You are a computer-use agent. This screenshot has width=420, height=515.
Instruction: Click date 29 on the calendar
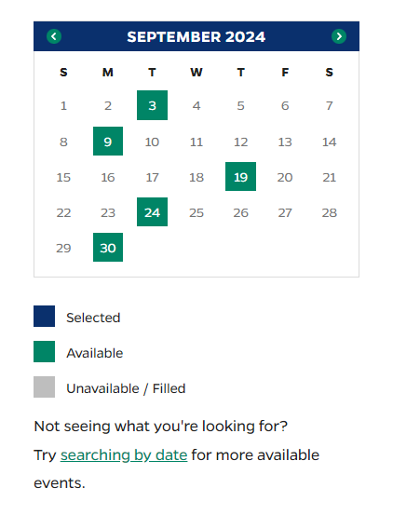pyautogui.click(x=63, y=248)
